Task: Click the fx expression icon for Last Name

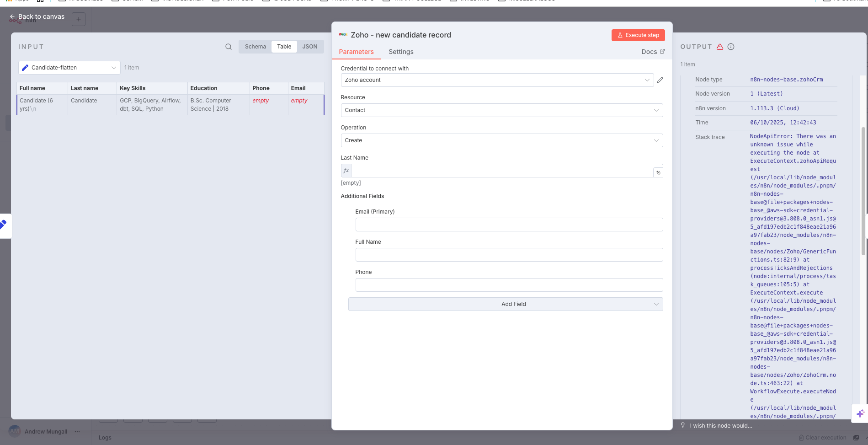Action: click(x=346, y=171)
